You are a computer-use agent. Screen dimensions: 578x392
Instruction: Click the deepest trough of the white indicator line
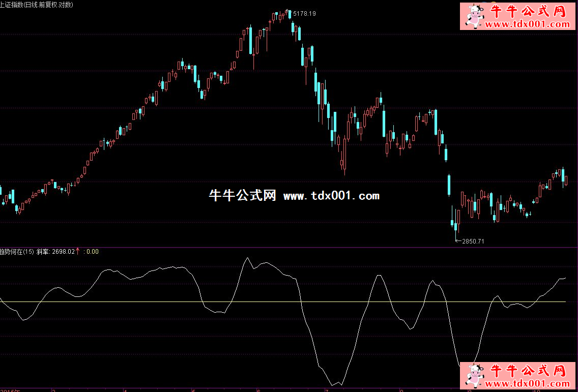(x=333, y=384)
